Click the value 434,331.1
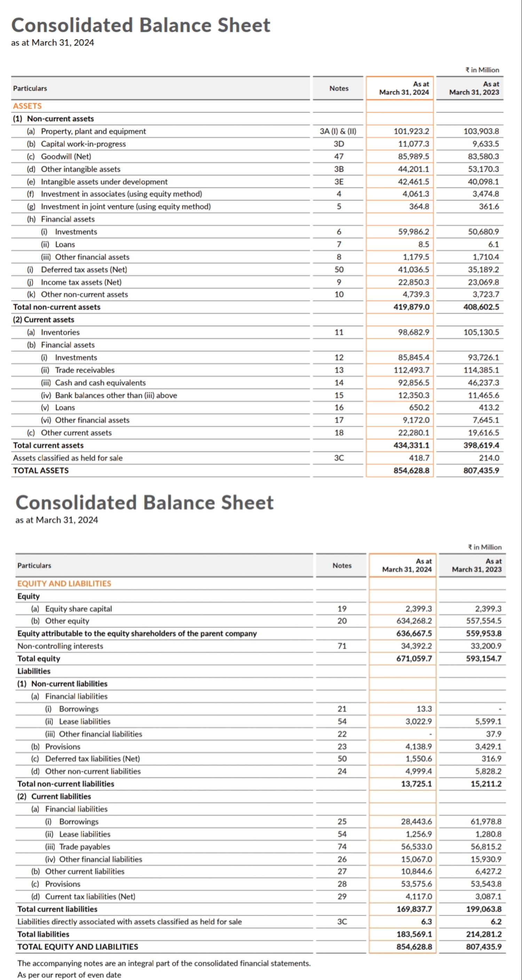Screen dimensions: 522x980 click(x=411, y=445)
